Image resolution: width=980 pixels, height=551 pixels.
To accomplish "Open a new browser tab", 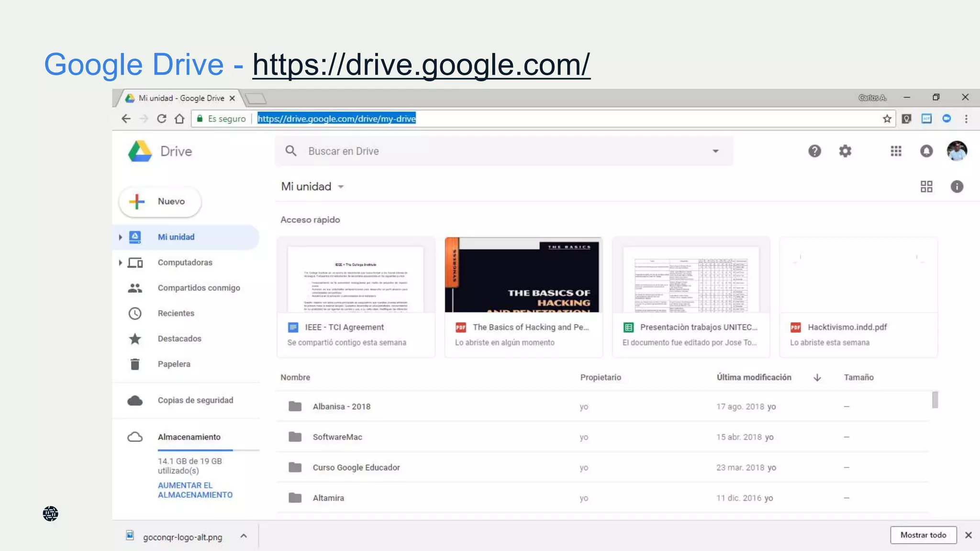I will (x=256, y=99).
